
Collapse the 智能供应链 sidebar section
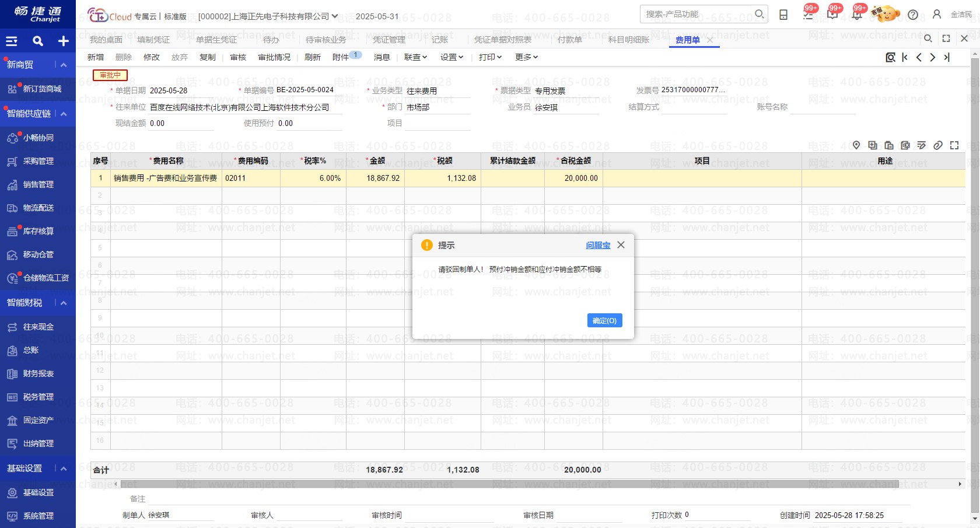pyautogui.click(x=64, y=114)
